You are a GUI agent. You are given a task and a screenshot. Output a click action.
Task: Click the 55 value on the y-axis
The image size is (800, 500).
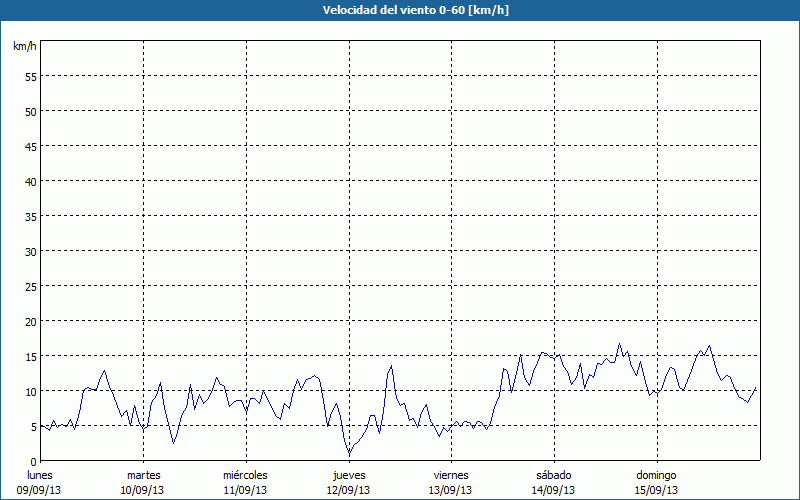coord(30,76)
